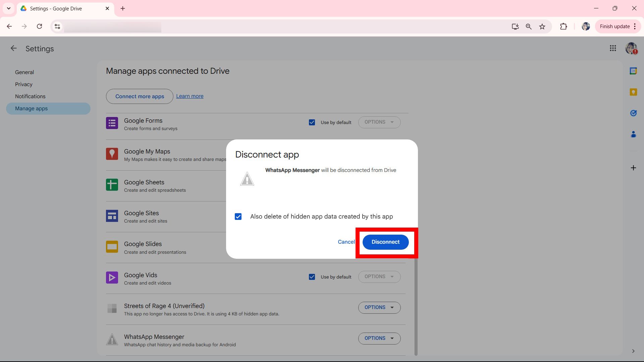This screenshot has width=644, height=362.
Task: Select the Google Slides icon
Action: click(112, 247)
